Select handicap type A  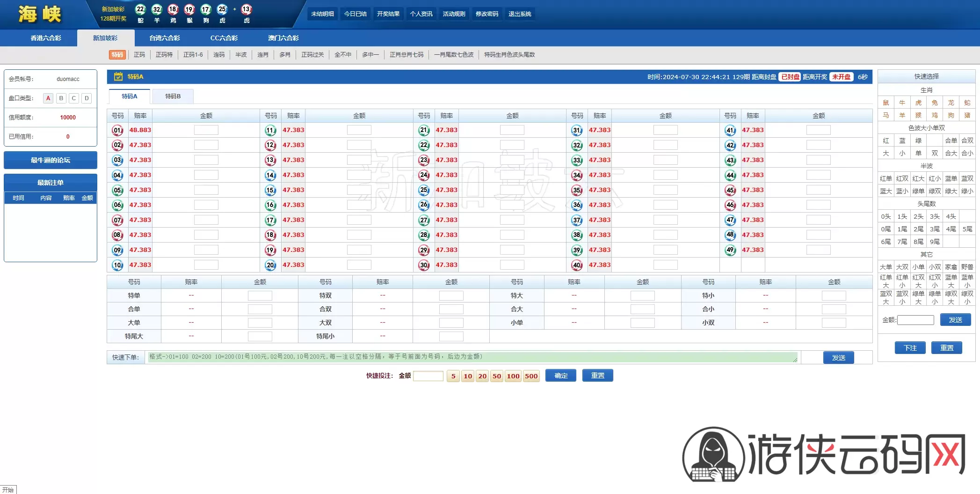click(48, 98)
